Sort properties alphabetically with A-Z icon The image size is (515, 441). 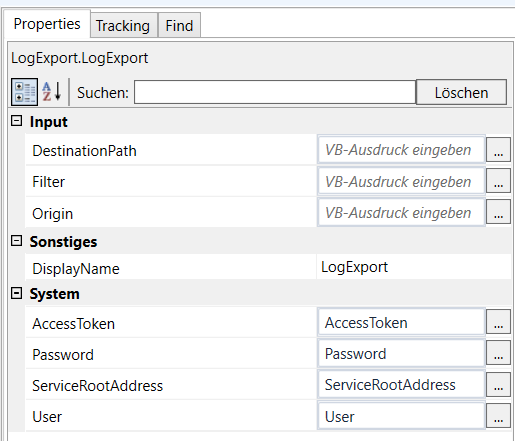point(52,92)
